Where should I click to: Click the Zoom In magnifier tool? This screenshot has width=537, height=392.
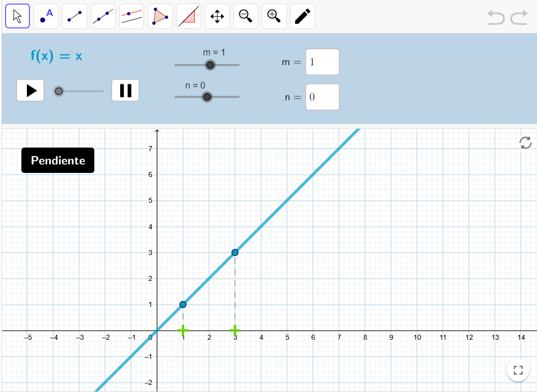click(x=274, y=16)
